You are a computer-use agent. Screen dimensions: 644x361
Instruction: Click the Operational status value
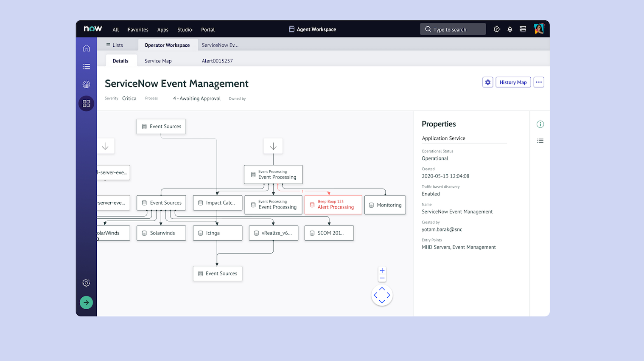click(x=435, y=158)
